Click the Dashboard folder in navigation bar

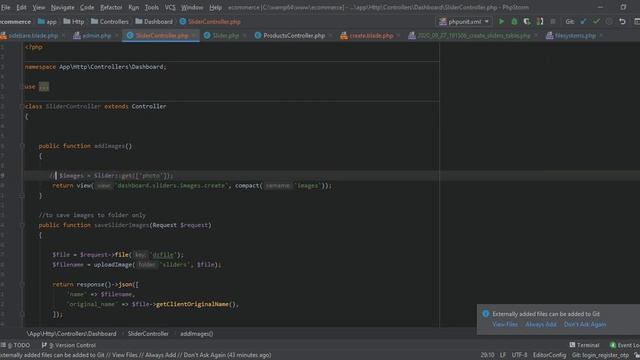click(x=154, y=22)
